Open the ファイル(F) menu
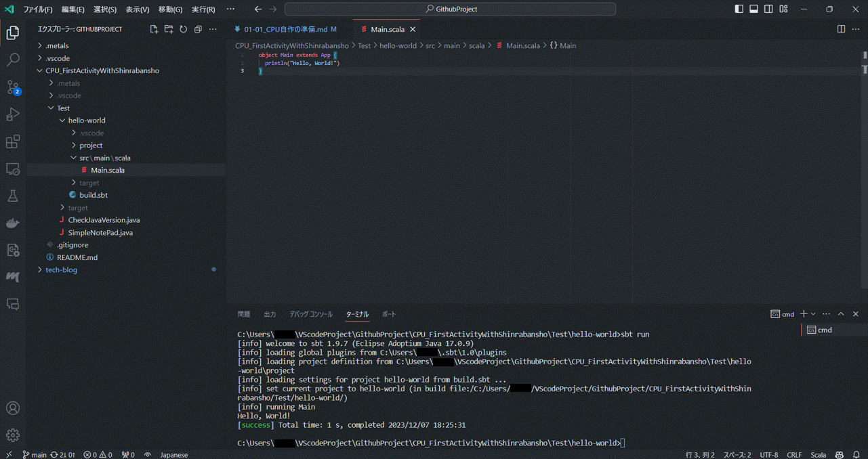 tap(37, 9)
